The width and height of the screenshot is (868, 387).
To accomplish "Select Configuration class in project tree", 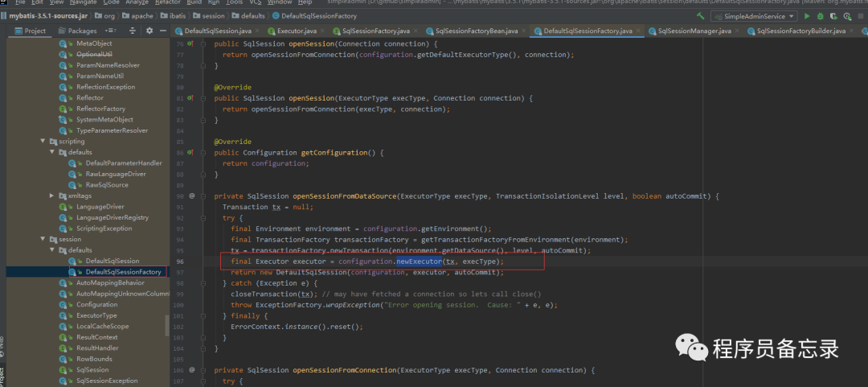I will tap(97, 304).
